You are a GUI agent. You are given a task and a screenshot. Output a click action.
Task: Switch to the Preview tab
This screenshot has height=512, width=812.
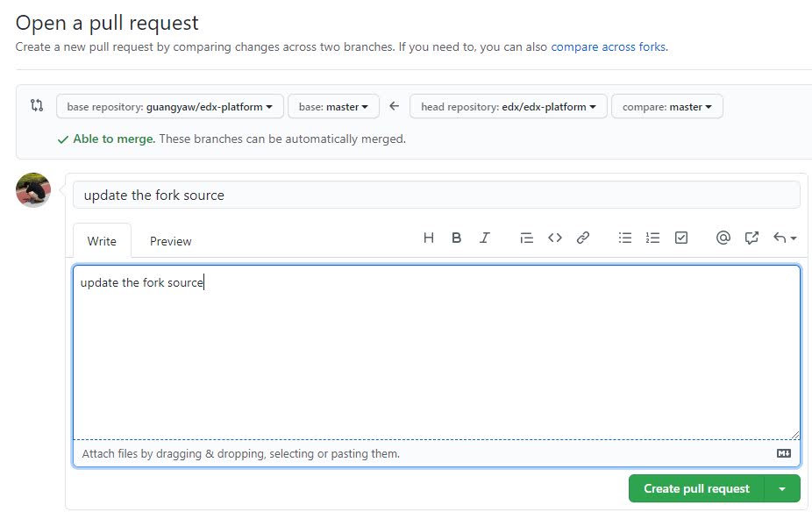(170, 241)
